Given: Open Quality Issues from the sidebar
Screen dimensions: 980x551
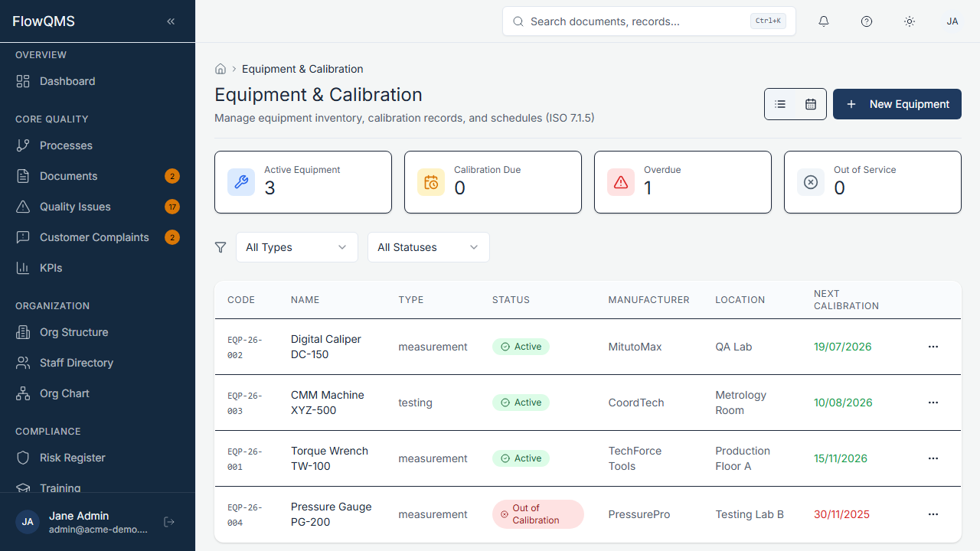Looking at the screenshot, I should click(x=74, y=207).
